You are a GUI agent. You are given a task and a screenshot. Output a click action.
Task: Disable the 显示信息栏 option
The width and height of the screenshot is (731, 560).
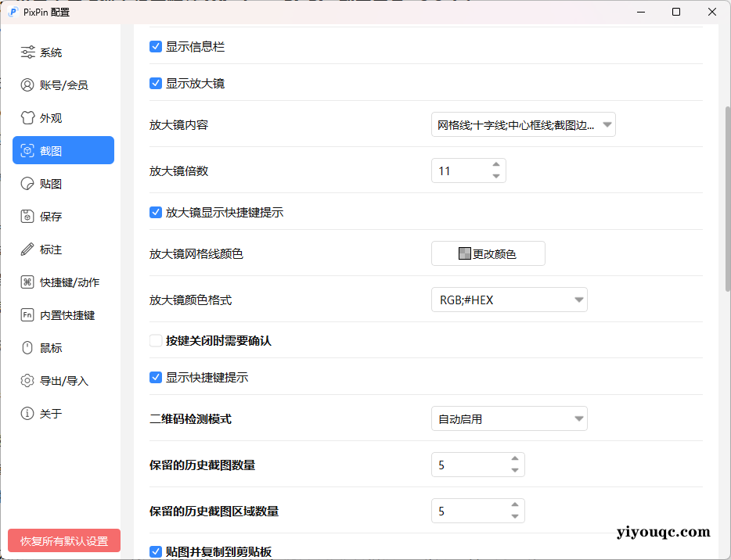[x=156, y=46]
